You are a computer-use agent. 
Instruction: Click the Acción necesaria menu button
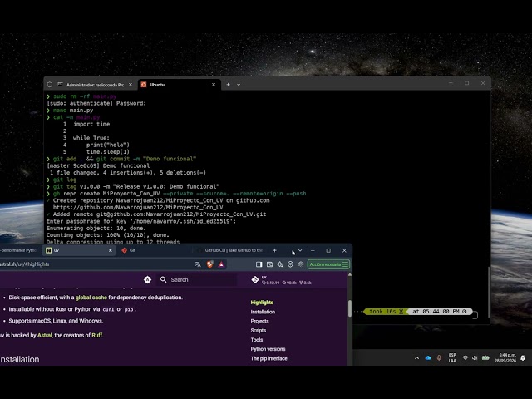click(328, 264)
